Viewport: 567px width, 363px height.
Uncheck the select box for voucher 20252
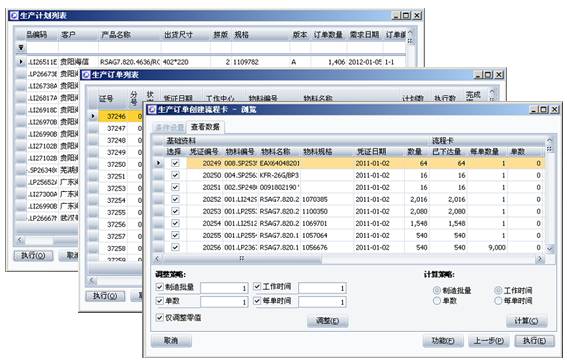click(175, 199)
